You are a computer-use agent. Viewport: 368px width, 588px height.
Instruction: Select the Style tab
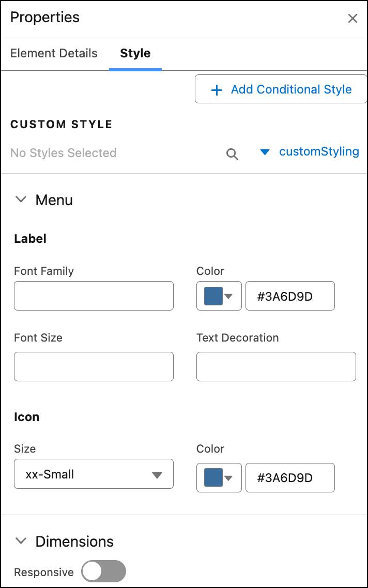pyautogui.click(x=135, y=53)
